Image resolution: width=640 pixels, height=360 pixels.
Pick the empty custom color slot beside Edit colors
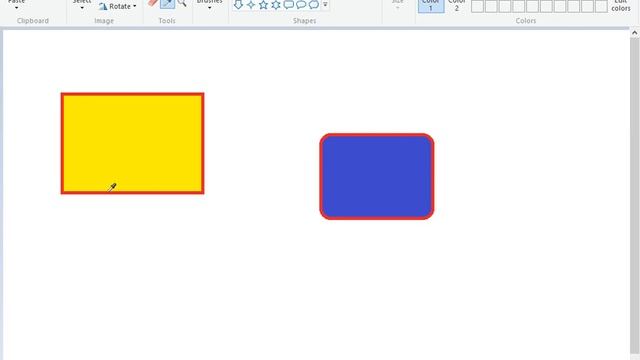601,6
